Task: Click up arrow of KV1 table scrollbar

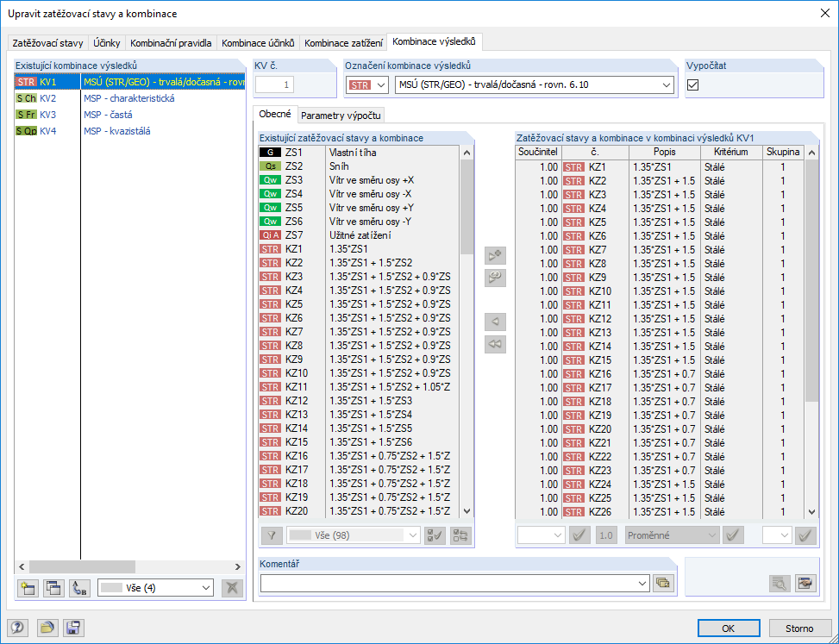Action: [811, 153]
